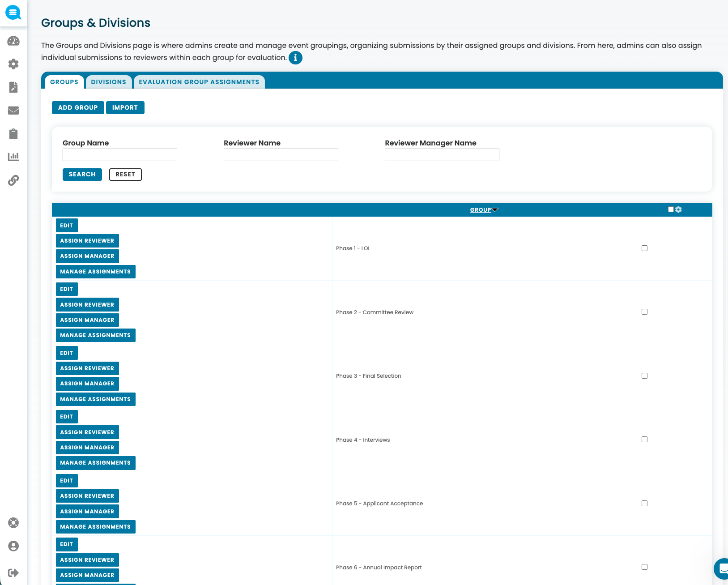The height and width of the screenshot is (585, 728).
Task: Open the email envelope icon in the sidebar
Action: coord(13,111)
